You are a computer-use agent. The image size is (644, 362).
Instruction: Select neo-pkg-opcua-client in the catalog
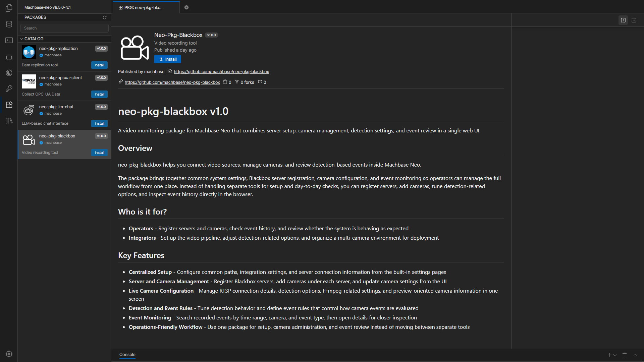(64, 86)
